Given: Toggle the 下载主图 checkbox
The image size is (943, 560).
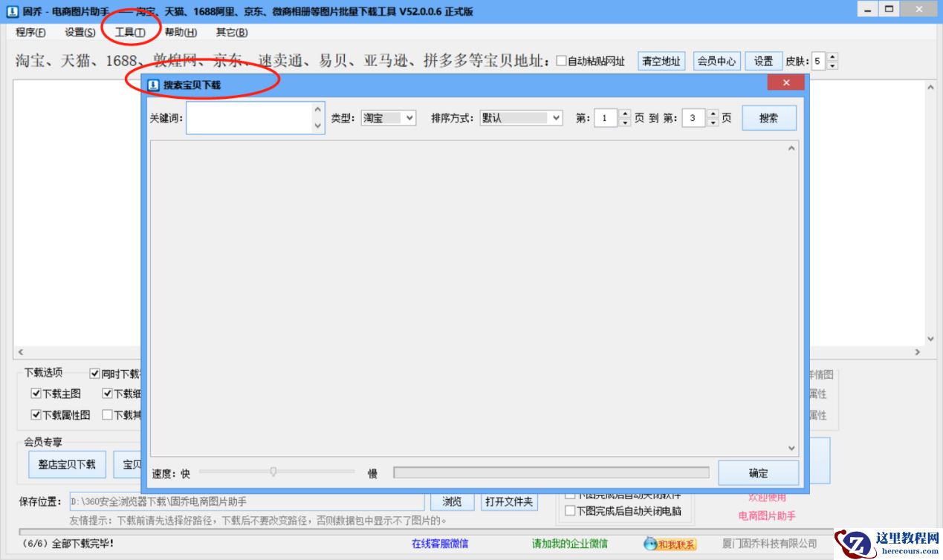Looking at the screenshot, I should click(36, 394).
